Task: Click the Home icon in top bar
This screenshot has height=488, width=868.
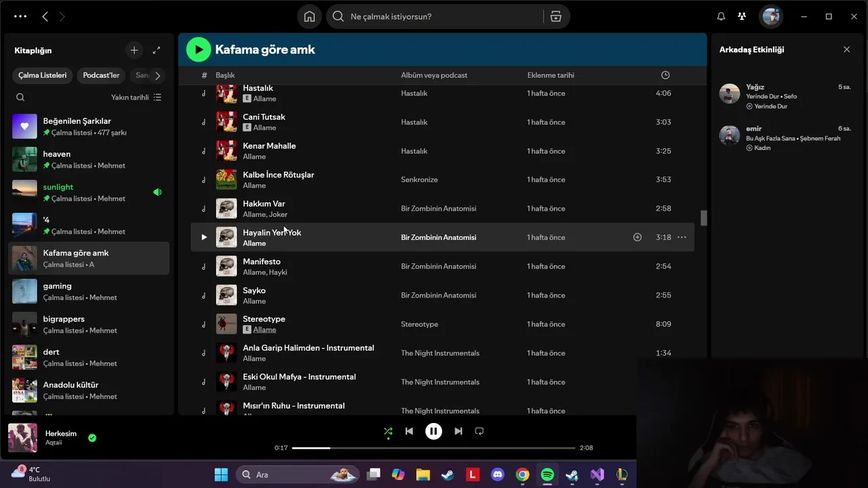Action: [309, 16]
